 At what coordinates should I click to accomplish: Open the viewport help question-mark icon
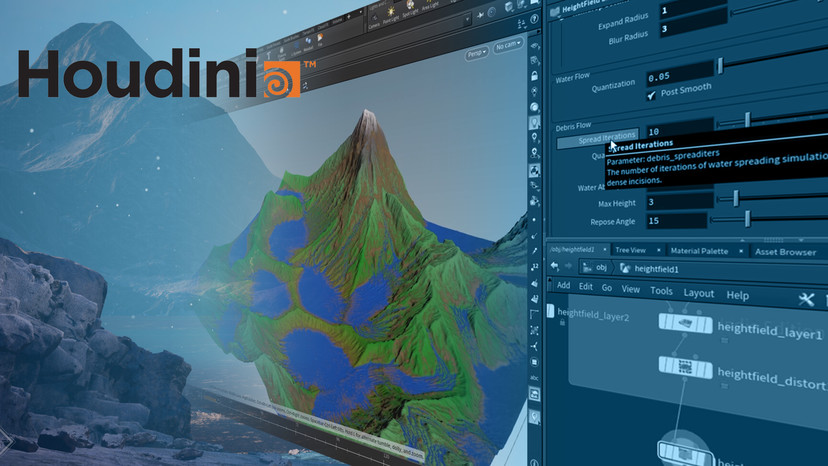tap(534, 19)
